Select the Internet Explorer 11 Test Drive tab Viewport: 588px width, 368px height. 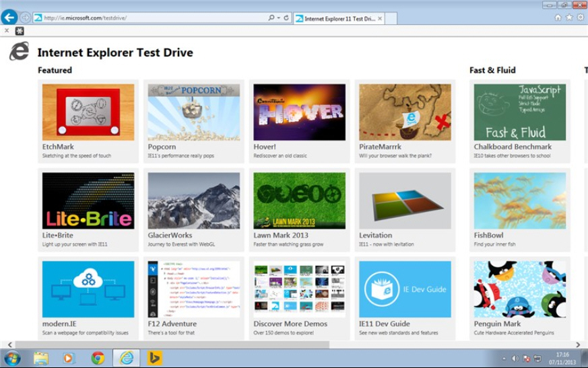tap(339, 18)
